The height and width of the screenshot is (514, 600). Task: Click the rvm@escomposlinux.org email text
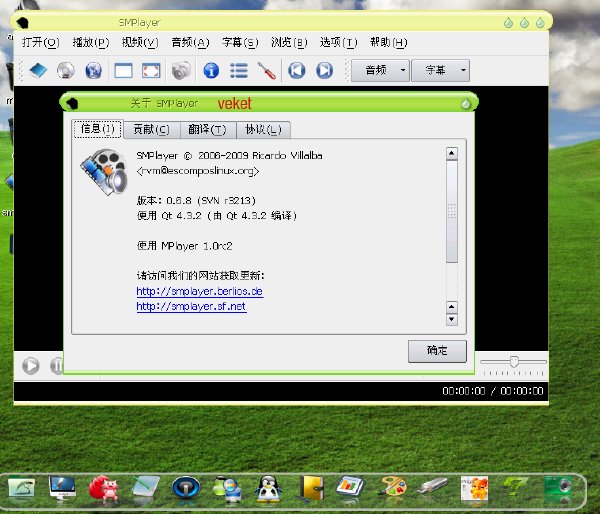click(198, 171)
